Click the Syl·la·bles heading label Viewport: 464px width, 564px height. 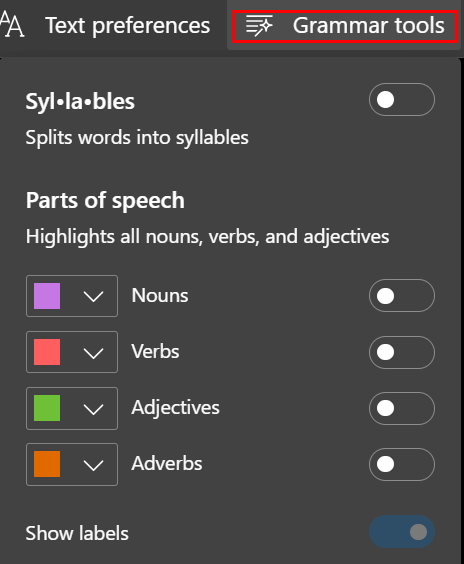pos(80,101)
